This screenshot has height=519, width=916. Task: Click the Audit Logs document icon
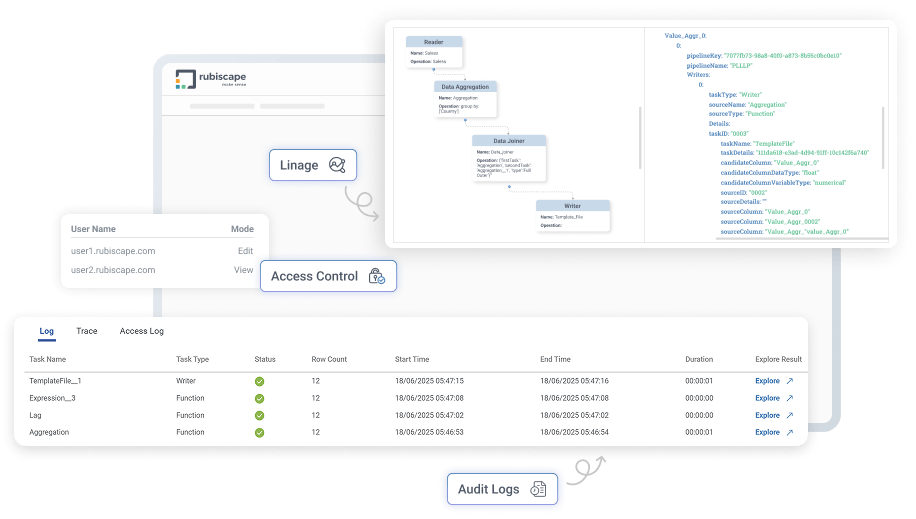pos(538,489)
